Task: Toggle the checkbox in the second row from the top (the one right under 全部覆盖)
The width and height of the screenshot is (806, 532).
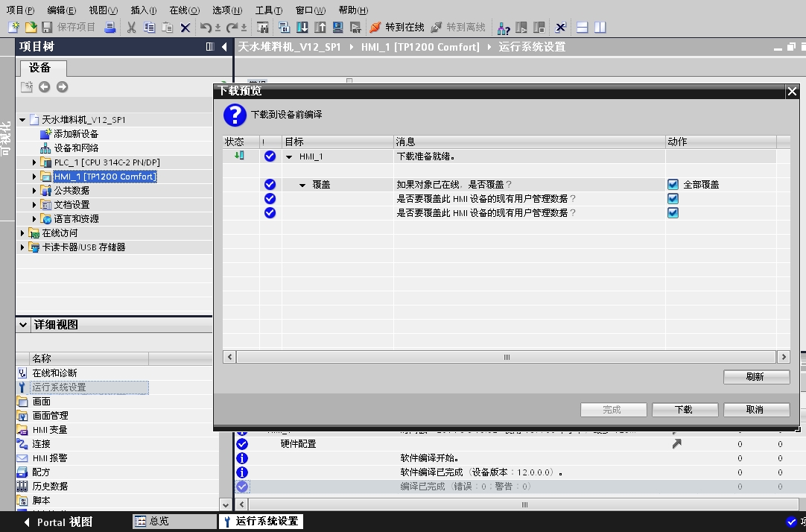Action: tap(673, 198)
